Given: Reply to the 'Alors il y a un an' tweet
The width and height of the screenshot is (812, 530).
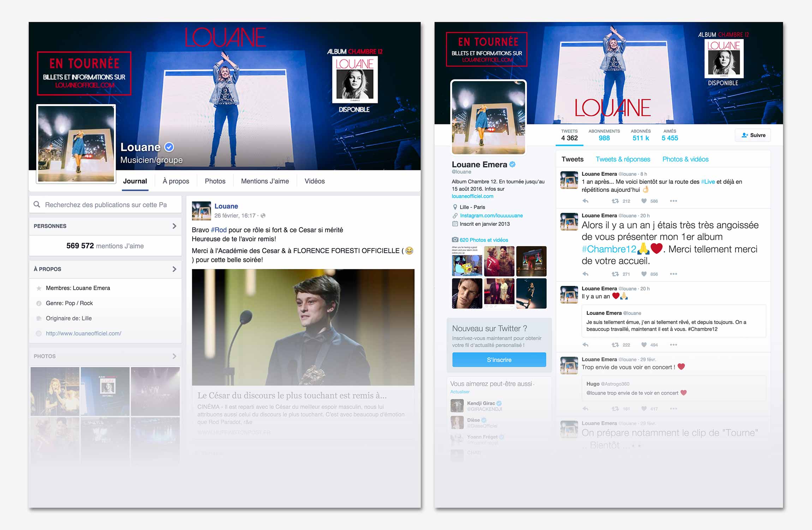Looking at the screenshot, I should coord(585,274).
